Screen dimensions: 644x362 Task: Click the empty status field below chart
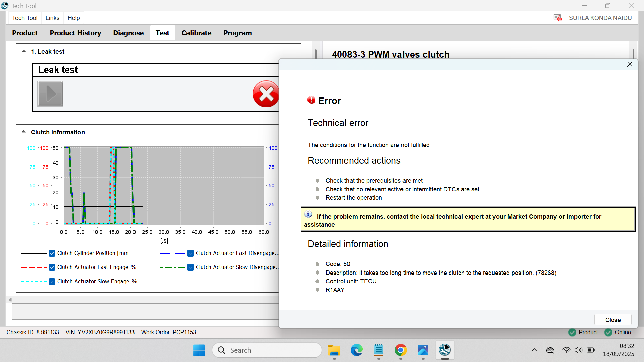coord(145,311)
